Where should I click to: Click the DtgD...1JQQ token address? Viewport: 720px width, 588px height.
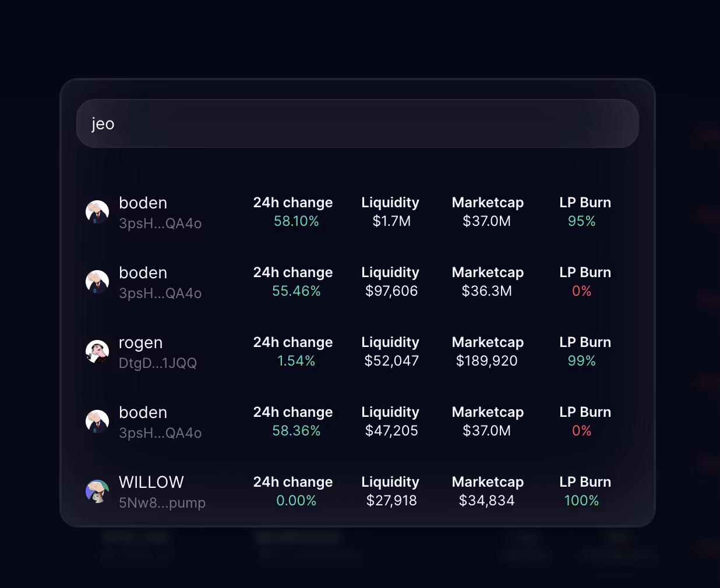(x=157, y=363)
